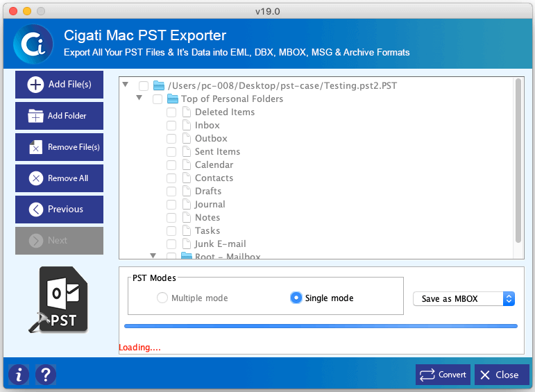The height and width of the screenshot is (392, 535).
Task: Click the Deleted Items page icon
Action: click(x=186, y=112)
